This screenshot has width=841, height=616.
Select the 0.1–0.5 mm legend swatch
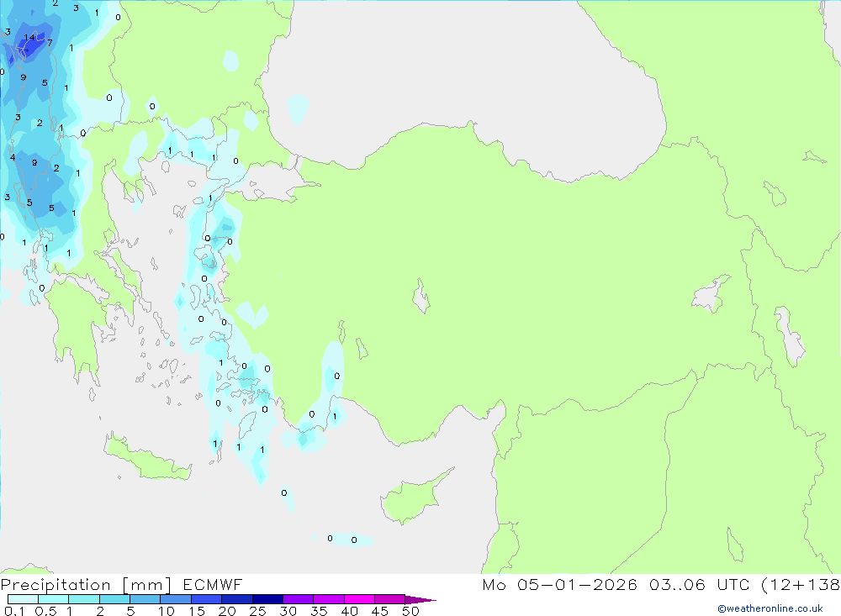[x=23, y=599]
